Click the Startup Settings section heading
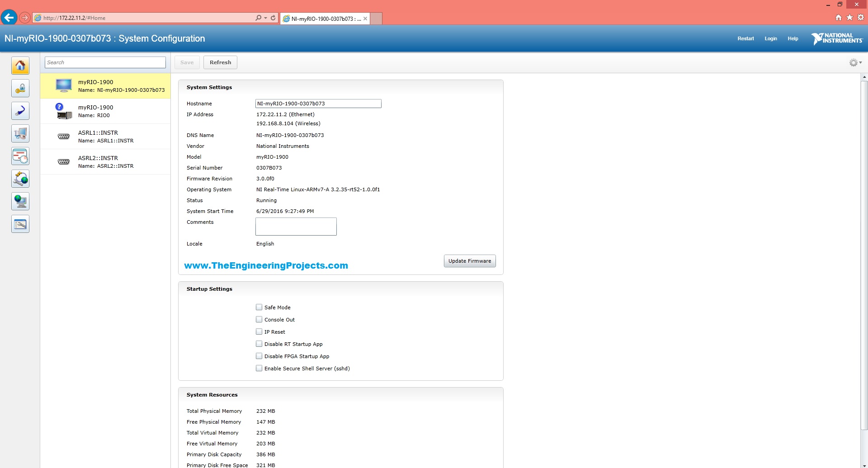This screenshot has width=868, height=468. pos(209,289)
